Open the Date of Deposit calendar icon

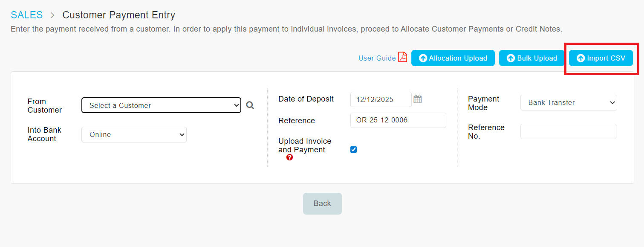418,99
